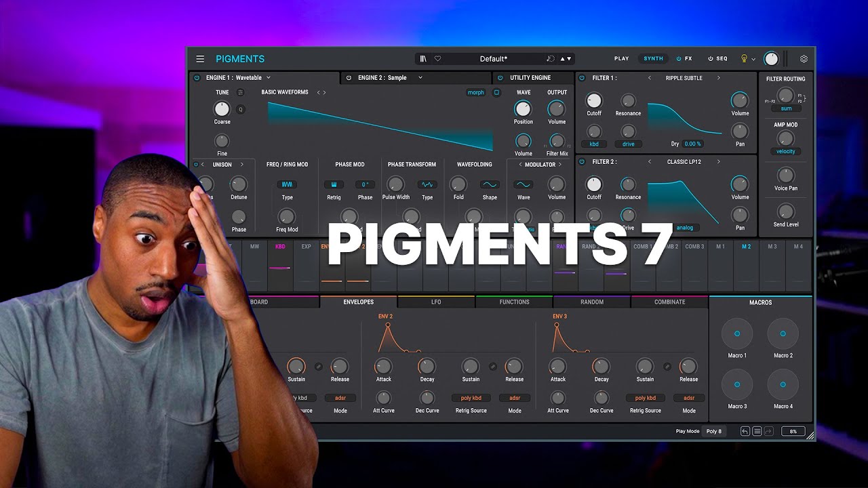
Task: Open the Amp Mod velocity dropdown
Action: click(786, 152)
